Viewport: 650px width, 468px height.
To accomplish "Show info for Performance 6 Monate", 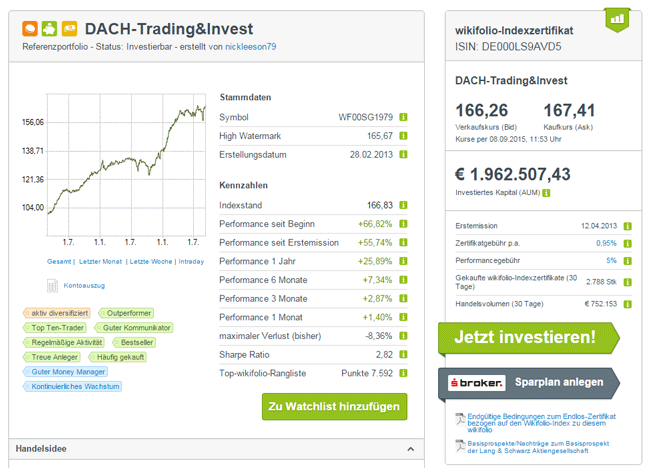I will point(403,280).
